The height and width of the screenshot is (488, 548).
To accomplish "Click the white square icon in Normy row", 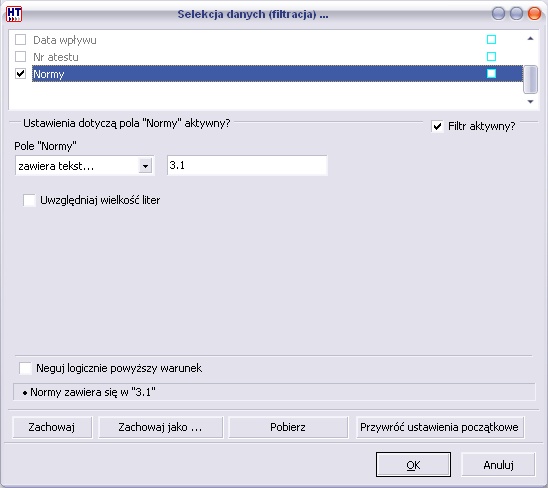I will [x=491, y=73].
